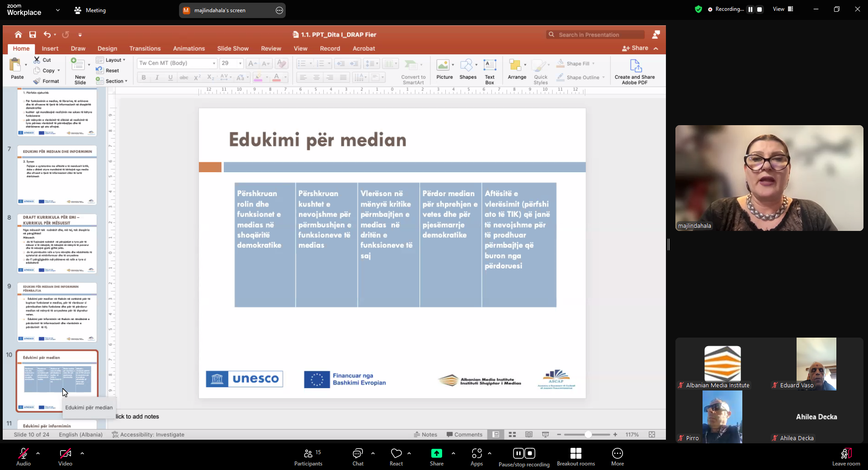Toggle the Notes pane in status bar

pos(425,434)
